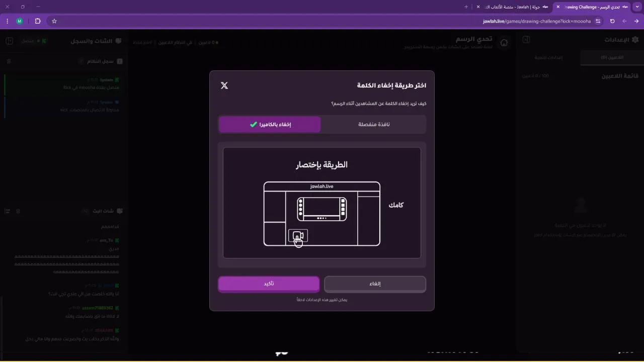Click the '0 / 100' players count

tap(535, 76)
